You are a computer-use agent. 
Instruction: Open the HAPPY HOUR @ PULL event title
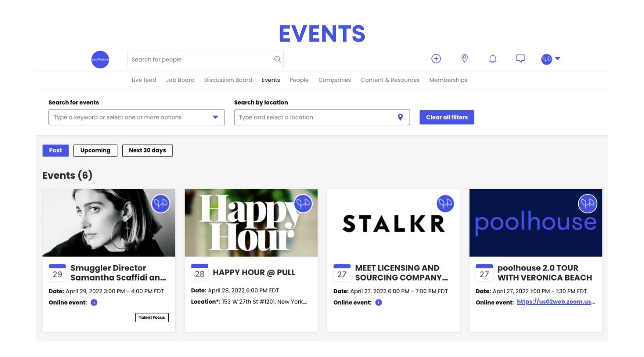click(x=254, y=272)
